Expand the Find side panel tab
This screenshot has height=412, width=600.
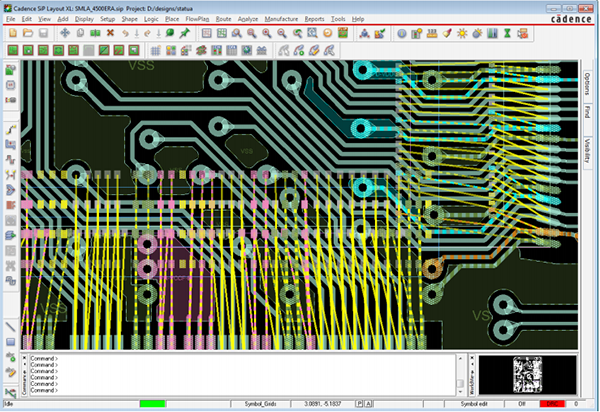[587, 112]
